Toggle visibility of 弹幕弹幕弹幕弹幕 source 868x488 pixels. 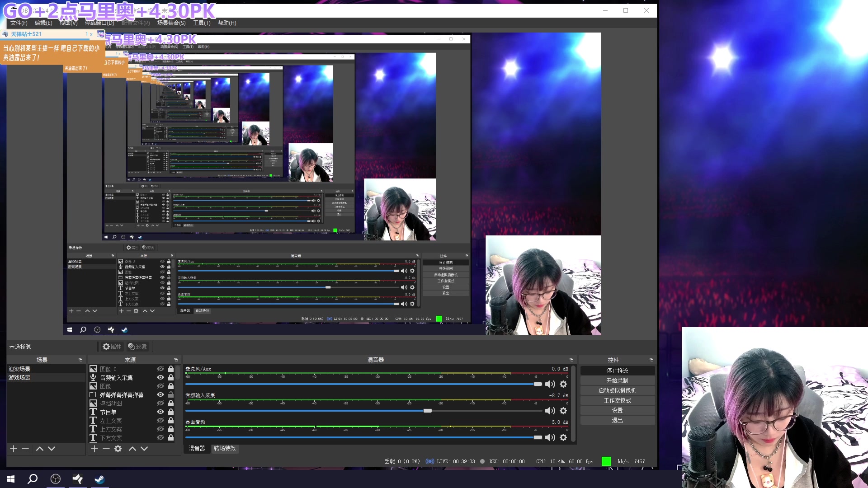pyautogui.click(x=160, y=394)
